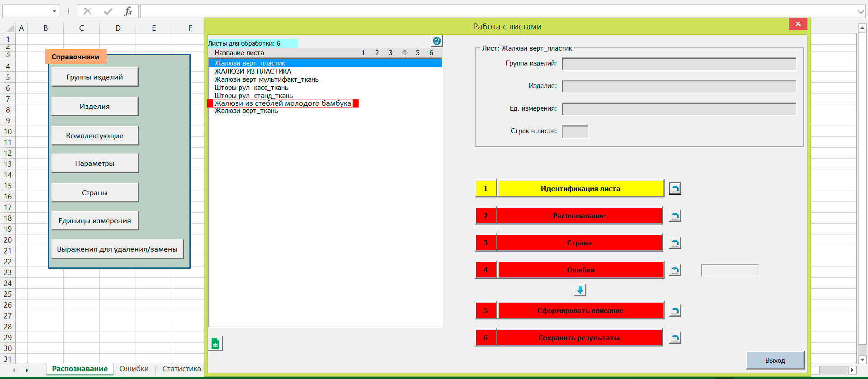Click the vertical scrollbar down arrow
The height and width of the screenshot is (379, 868).
coord(862,360)
